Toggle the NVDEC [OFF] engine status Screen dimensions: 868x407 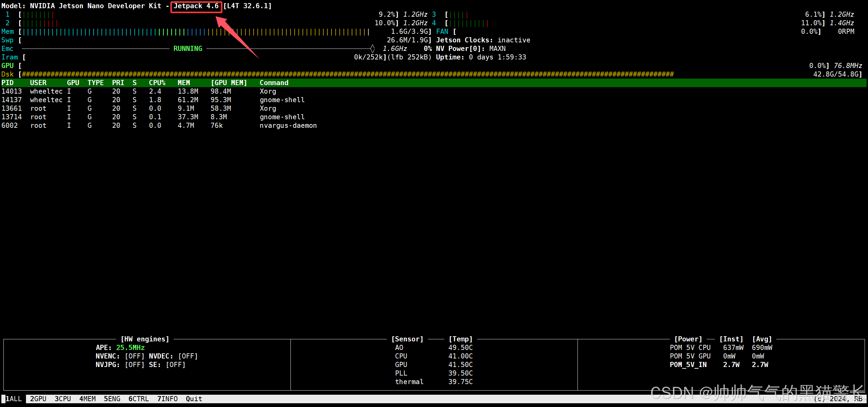[188, 356]
